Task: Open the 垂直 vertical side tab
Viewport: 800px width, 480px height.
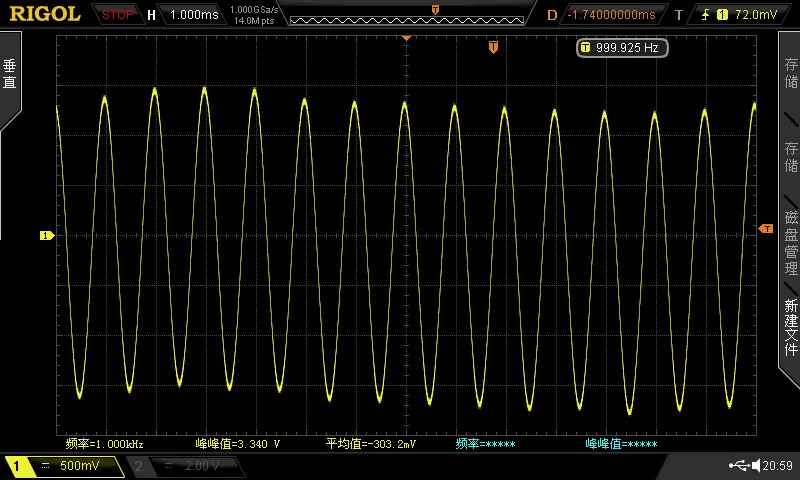Action: tap(10, 74)
